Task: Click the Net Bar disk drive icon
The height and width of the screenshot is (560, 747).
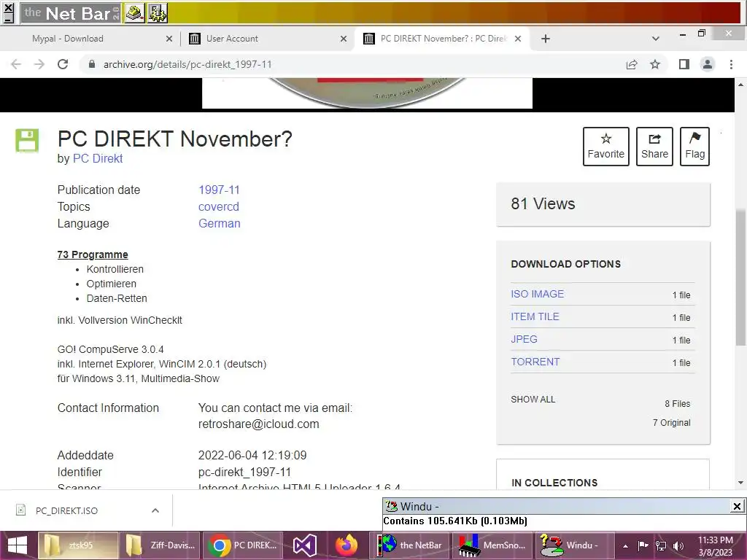Action: (x=135, y=13)
